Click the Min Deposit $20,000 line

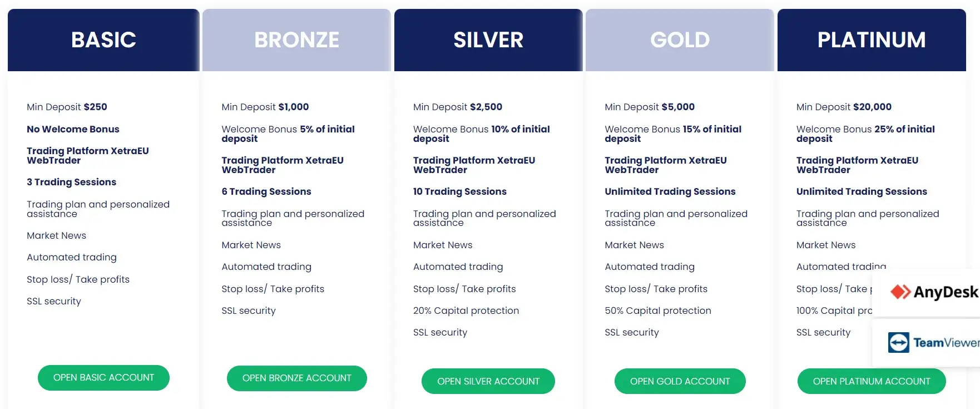point(844,107)
